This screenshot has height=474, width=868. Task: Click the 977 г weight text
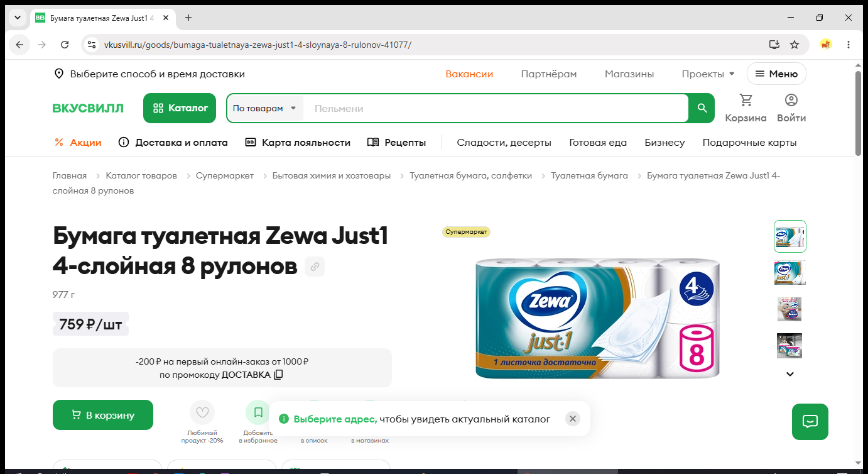[x=64, y=294]
